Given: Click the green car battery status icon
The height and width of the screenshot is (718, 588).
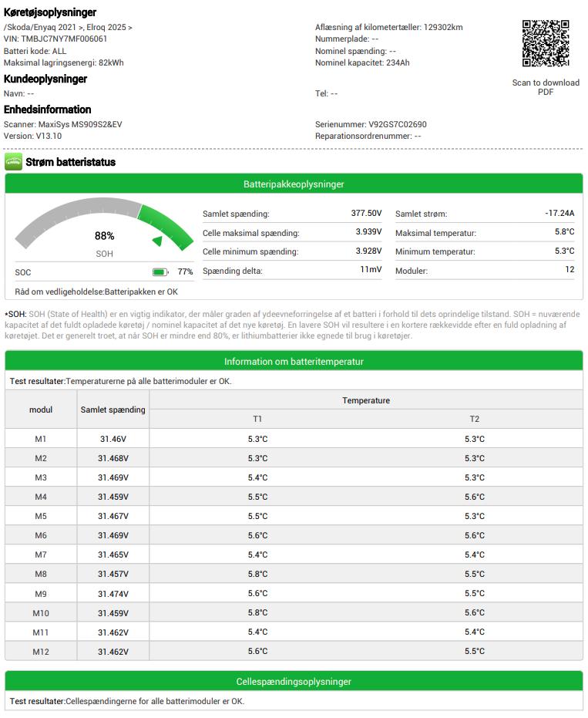Looking at the screenshot, I should point(13,162).
